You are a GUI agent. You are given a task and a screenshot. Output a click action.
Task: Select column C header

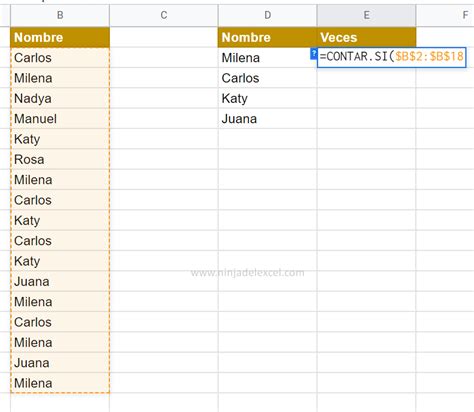164,15
